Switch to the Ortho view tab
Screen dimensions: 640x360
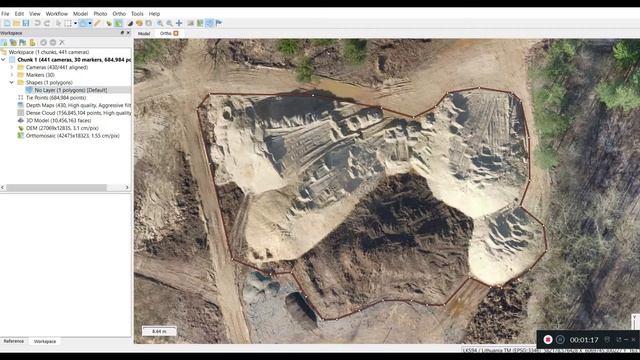coord(165,33)
